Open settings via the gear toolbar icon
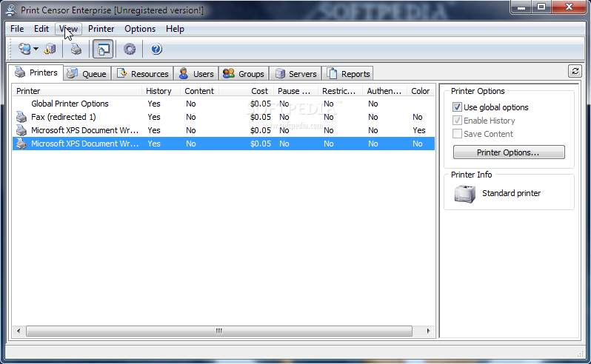The height and width of the screenshot is (364, 591). pos(130,49)
